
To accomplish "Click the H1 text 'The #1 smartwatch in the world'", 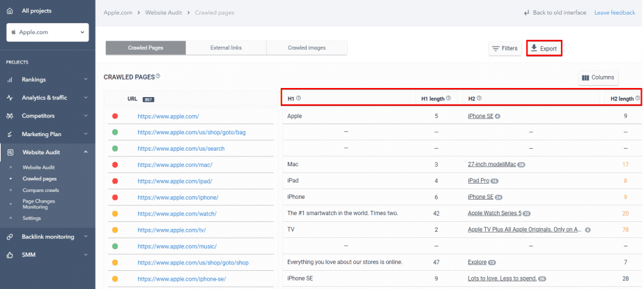I will pos(343,214).
